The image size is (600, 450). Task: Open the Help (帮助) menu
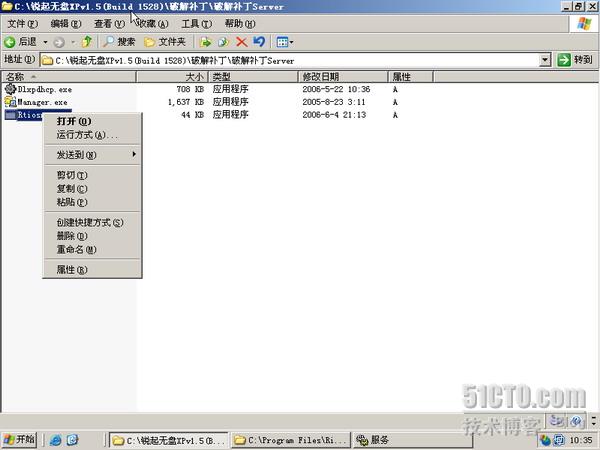click(x=240, y=24)
